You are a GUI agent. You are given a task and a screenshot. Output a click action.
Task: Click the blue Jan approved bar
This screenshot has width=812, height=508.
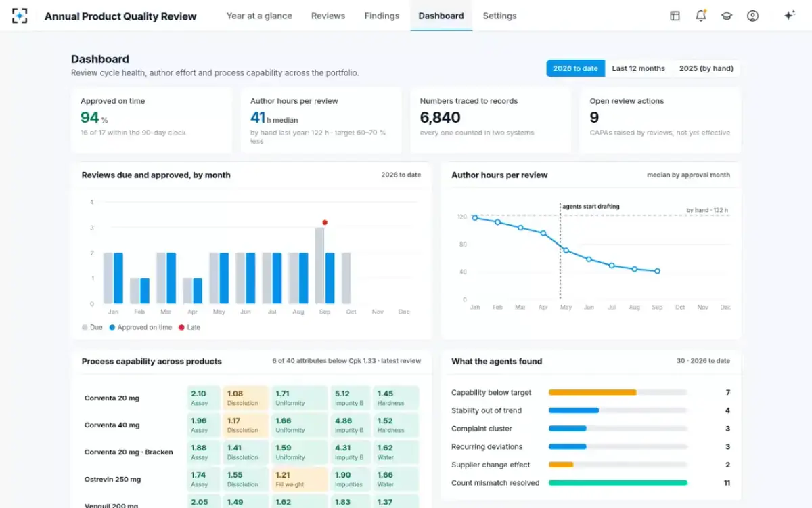point(118,278)
